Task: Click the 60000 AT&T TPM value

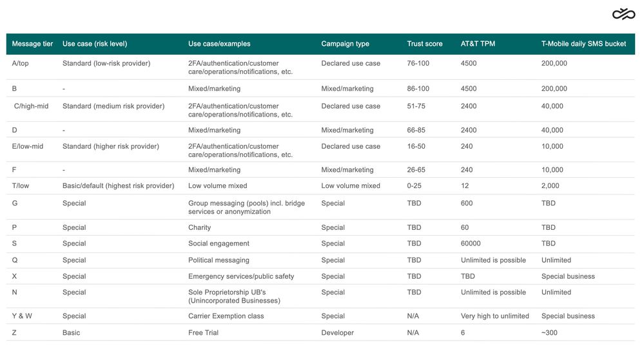Action: click(471, 243)
